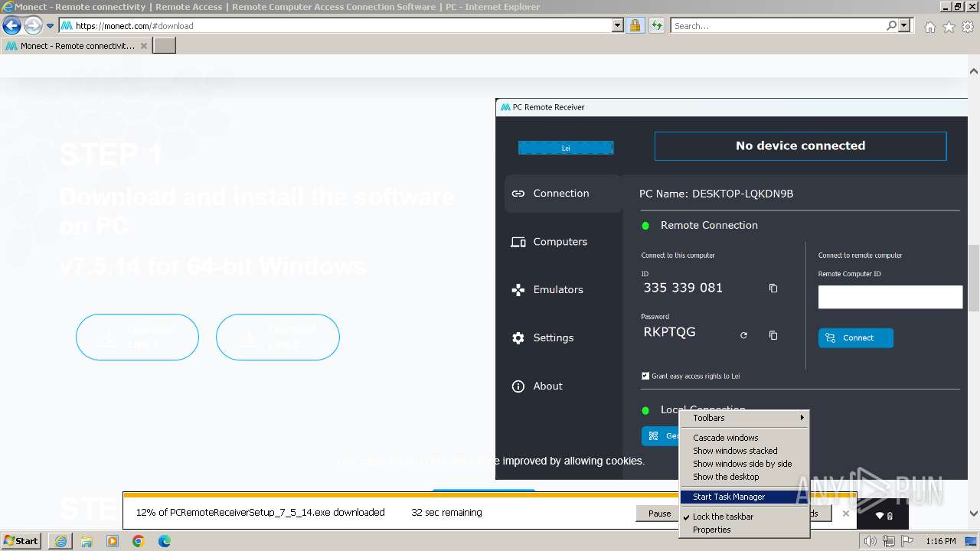Expand the address bar autocomplete dropdown
Screen dimensions: 980x551
click(618, 26)
